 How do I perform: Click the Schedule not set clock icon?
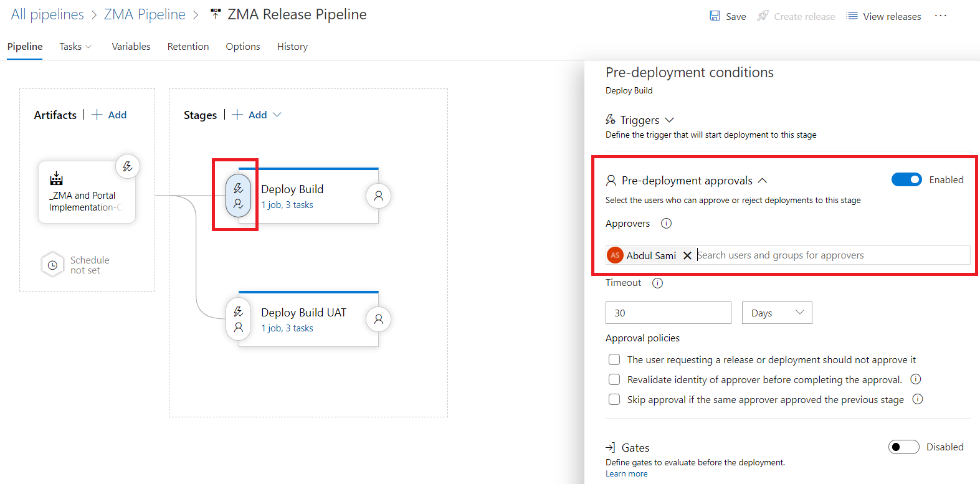53,265
